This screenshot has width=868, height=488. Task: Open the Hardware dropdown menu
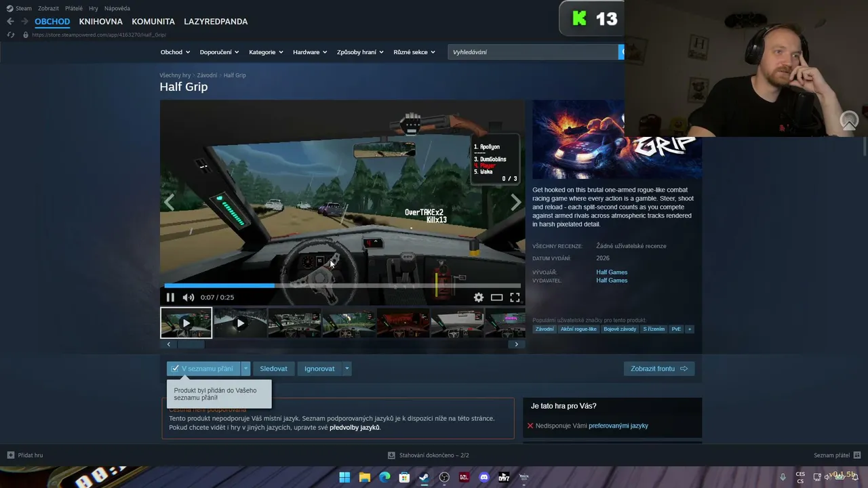pyautogui.click(x=310, y=52)
